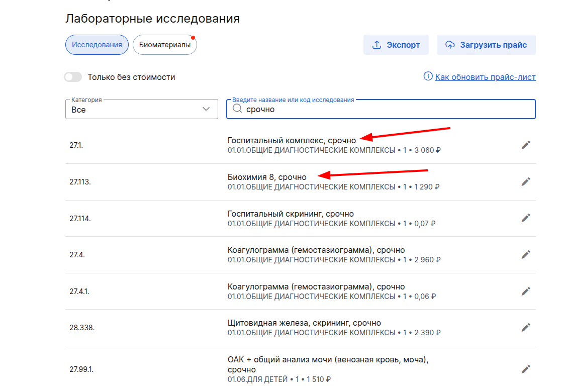Click edit pencil for Госпитальный комплекс, срочно
Viewport: 562px width, 392px height.
pos(526,145)
